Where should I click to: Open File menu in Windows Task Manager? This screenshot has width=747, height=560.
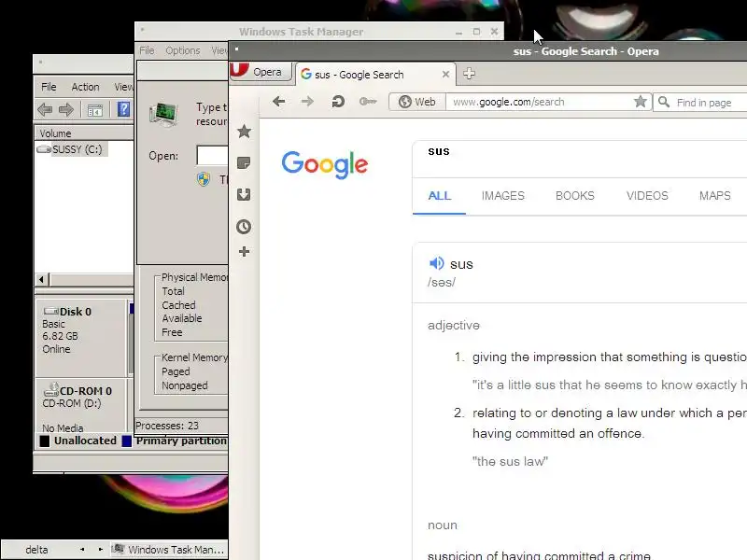[x=147, y=50]
